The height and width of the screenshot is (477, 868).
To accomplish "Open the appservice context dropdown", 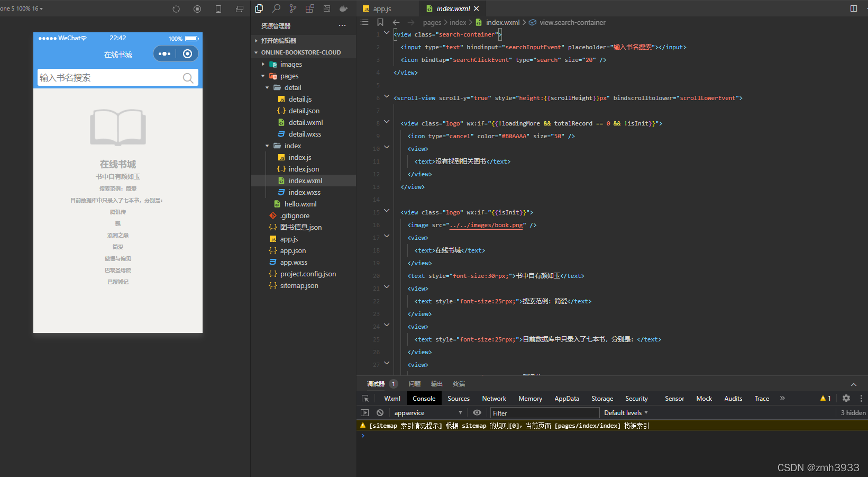I will coord(427,413).
